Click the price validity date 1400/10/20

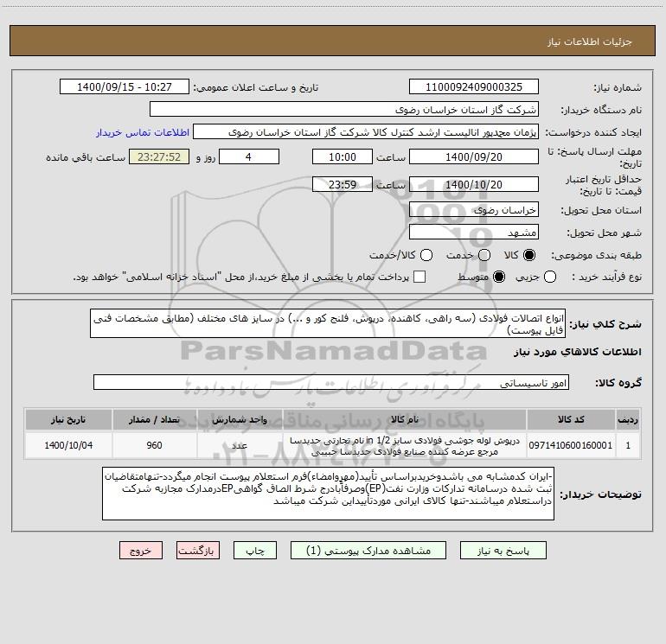pos(474,184)
